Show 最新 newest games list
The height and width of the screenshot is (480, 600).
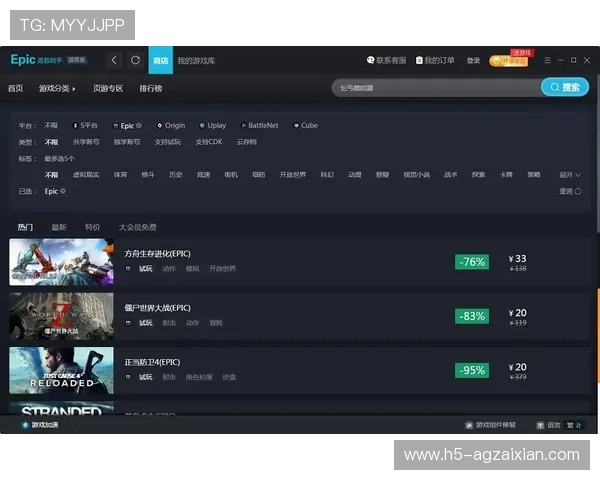point(59,227)
